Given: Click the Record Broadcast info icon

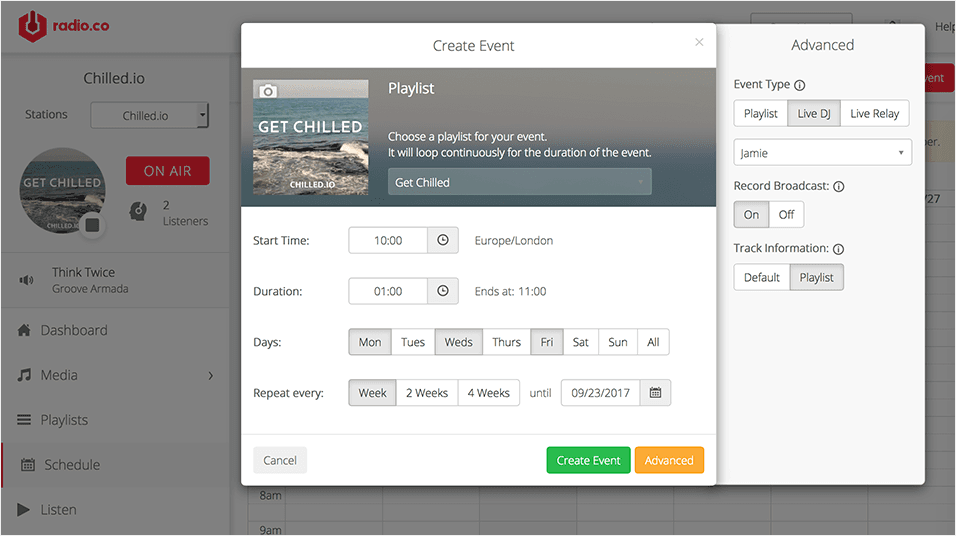Looking at the screenshot, I should [x=839, y=187].
